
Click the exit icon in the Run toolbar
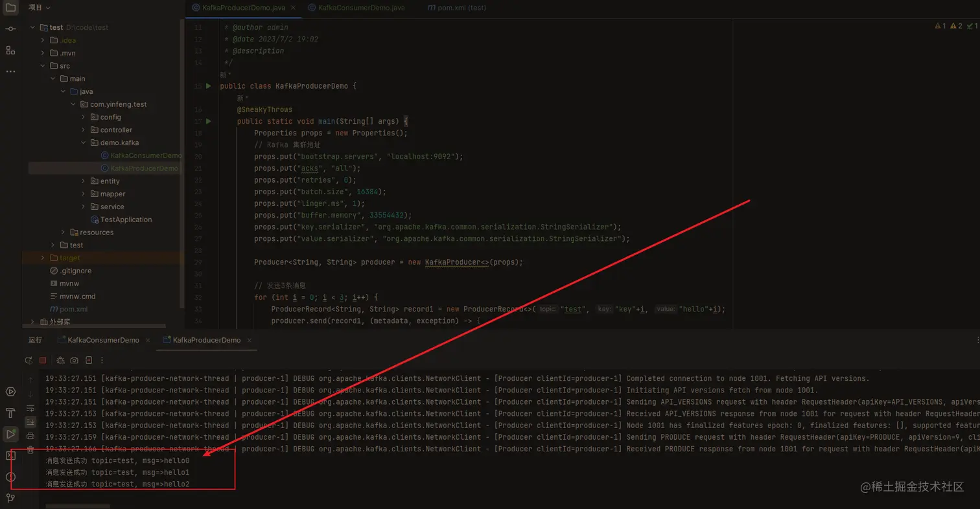click(x=89, y=360)
